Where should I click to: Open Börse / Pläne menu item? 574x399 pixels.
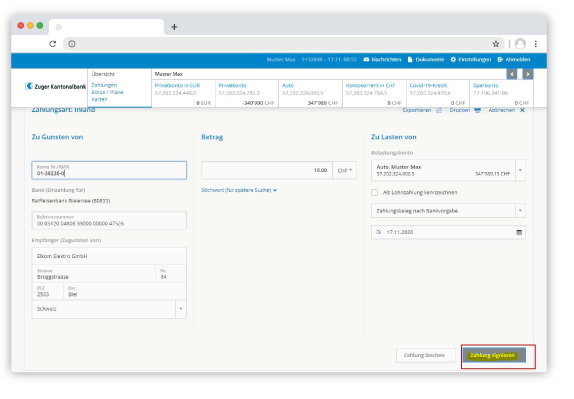pos(107,92)
